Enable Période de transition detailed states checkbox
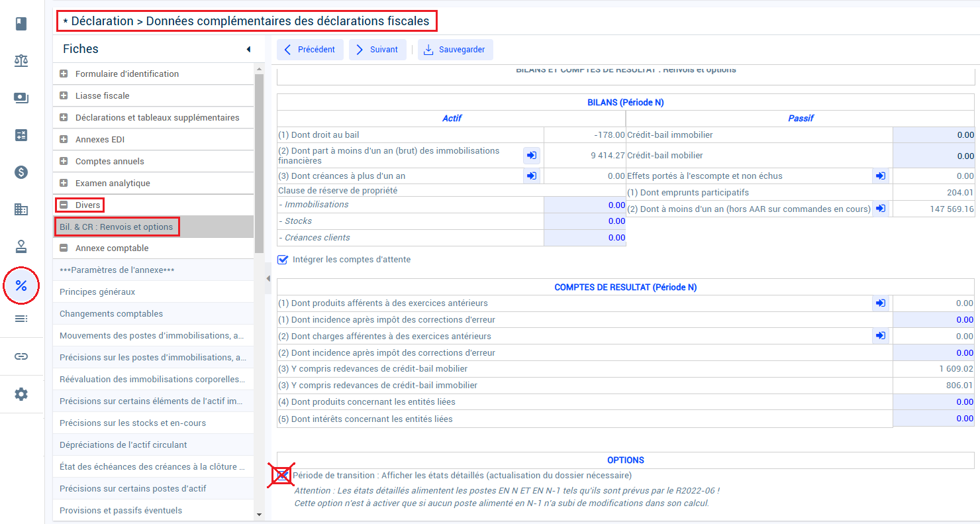The image size is (980, 524). (283, 475)
